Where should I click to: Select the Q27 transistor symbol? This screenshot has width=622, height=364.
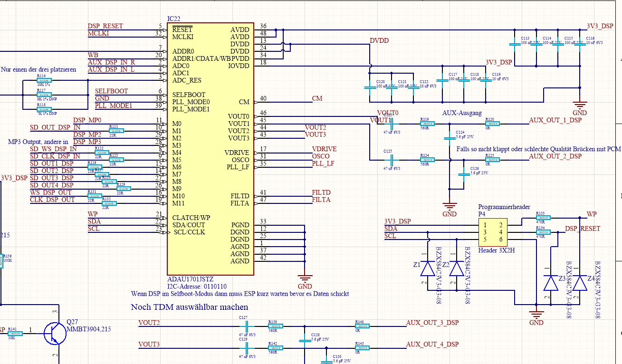(x=53, y=333)
